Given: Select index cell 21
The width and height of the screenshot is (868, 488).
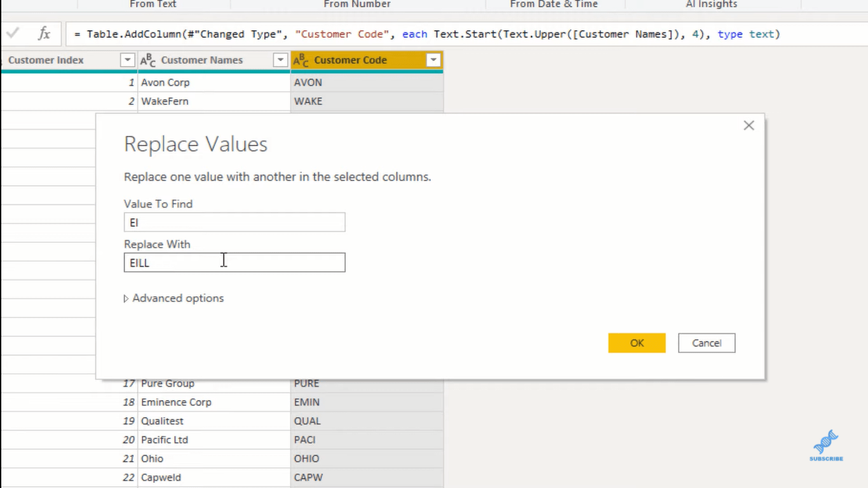Looking at the screenshot, I should click(69, 459).
